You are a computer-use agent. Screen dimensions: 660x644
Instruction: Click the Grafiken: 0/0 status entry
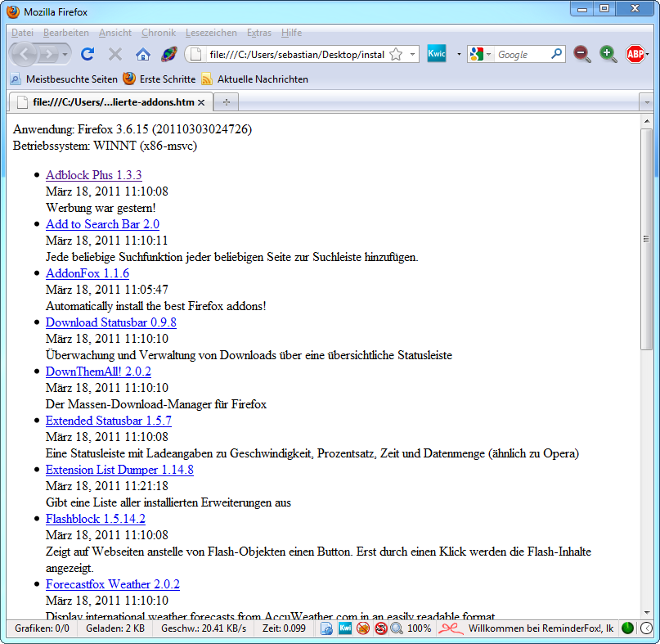(42, 628)
